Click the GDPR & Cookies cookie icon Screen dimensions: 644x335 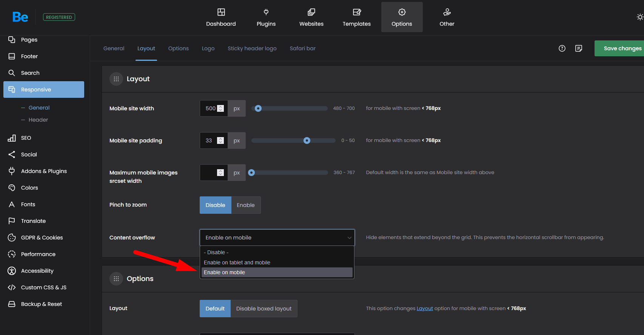[12, 238]
